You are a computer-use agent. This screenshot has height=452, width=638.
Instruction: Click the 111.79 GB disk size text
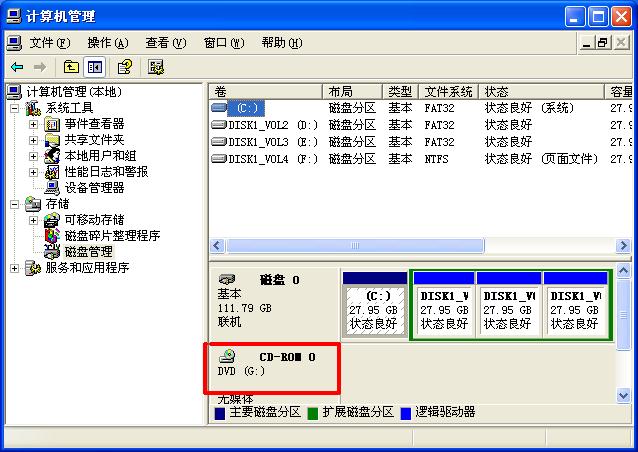tap(245, 308)
